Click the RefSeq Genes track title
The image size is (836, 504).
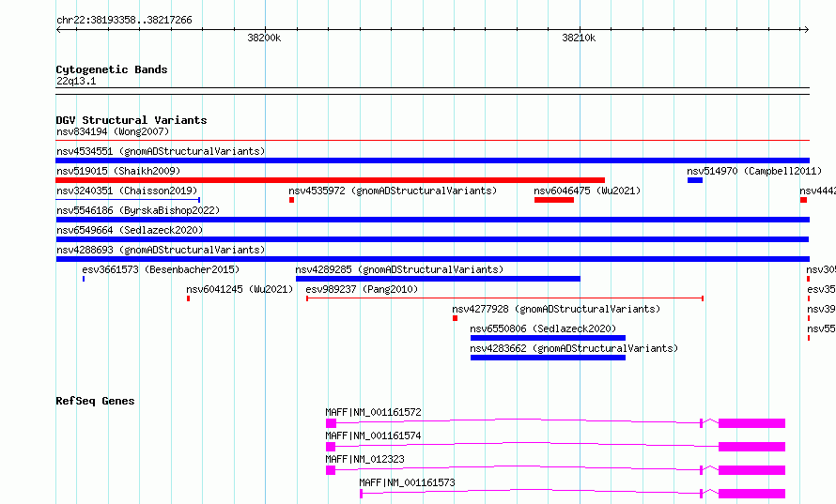coord(95,401)
